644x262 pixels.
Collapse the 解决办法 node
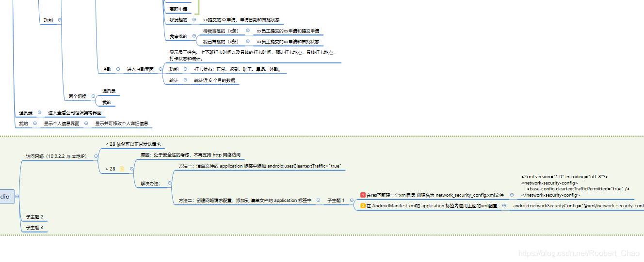(169, 183)
